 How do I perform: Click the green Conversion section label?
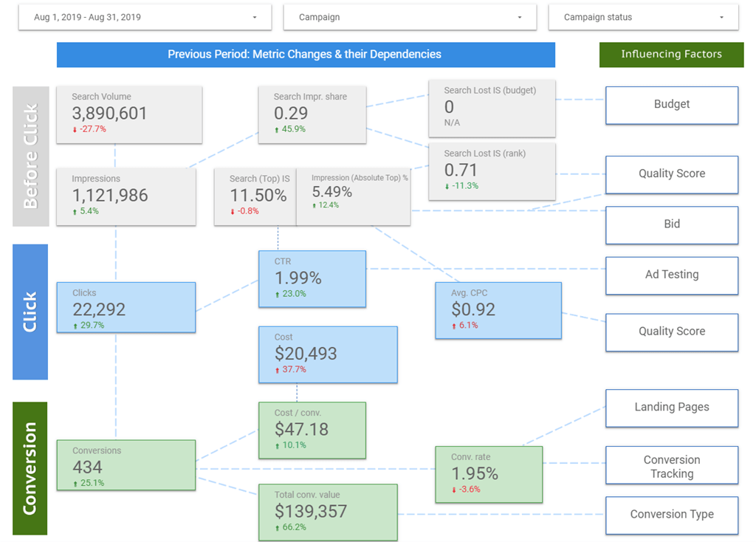(30, 468)
